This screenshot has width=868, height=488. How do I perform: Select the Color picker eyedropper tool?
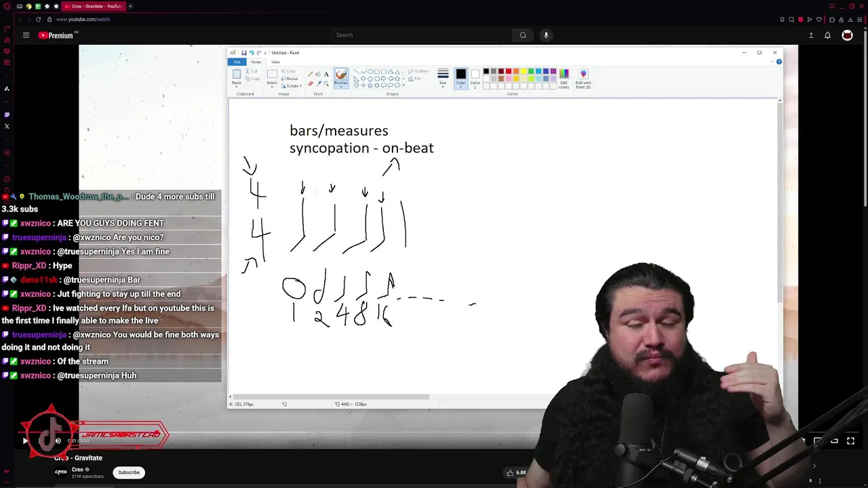click(318, 83)
